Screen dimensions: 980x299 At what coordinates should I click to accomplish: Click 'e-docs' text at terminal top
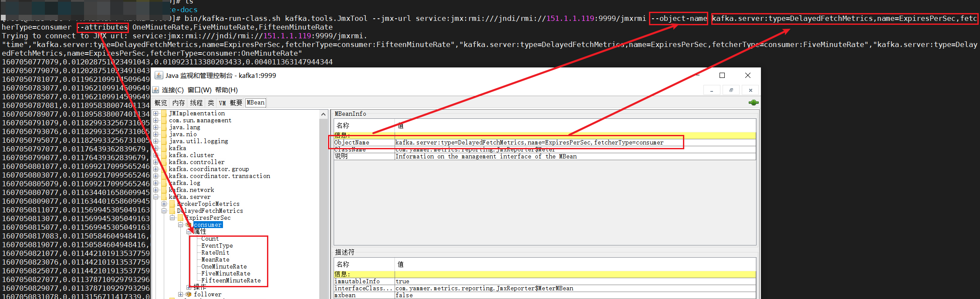click(183, 10)
